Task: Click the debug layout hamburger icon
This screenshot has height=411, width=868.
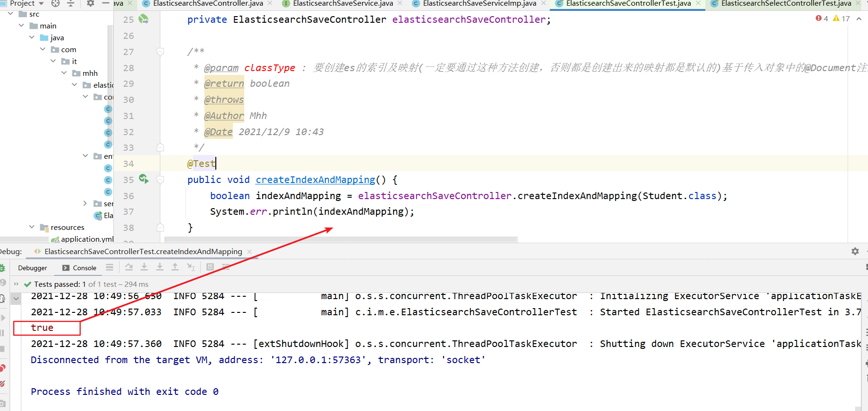Action: [110, 267]
